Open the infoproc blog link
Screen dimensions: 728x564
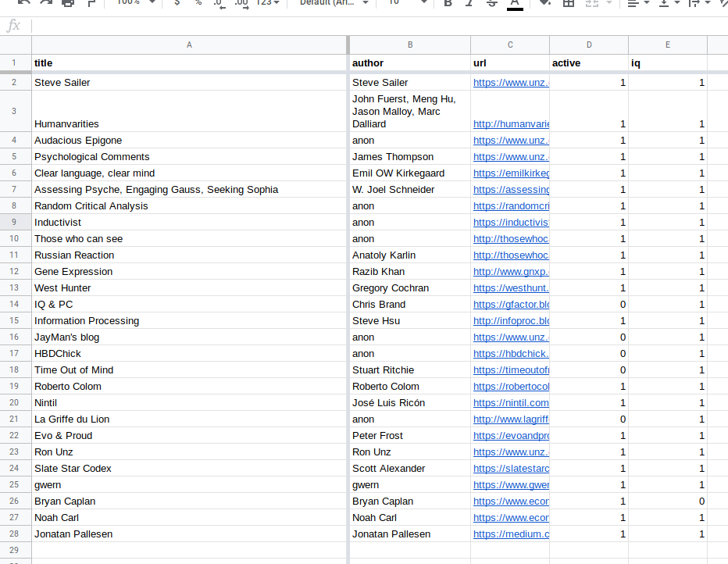coord(511,321)
